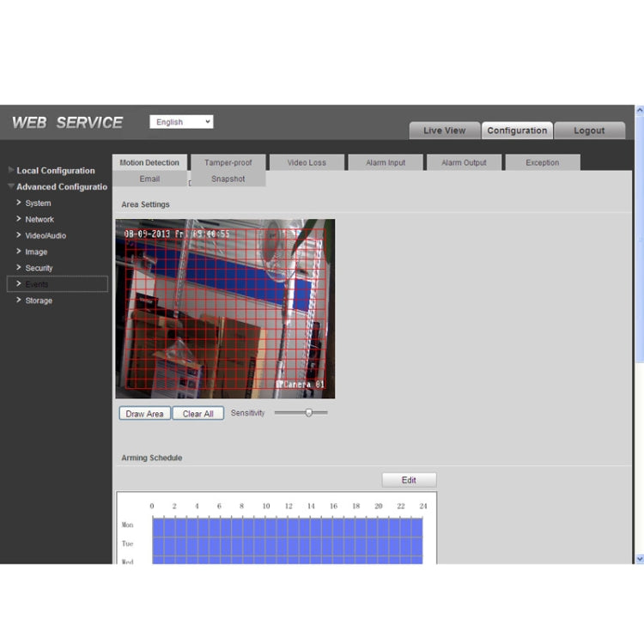Click the System chevron icon
Screen dimensions: 644x644
19,203
